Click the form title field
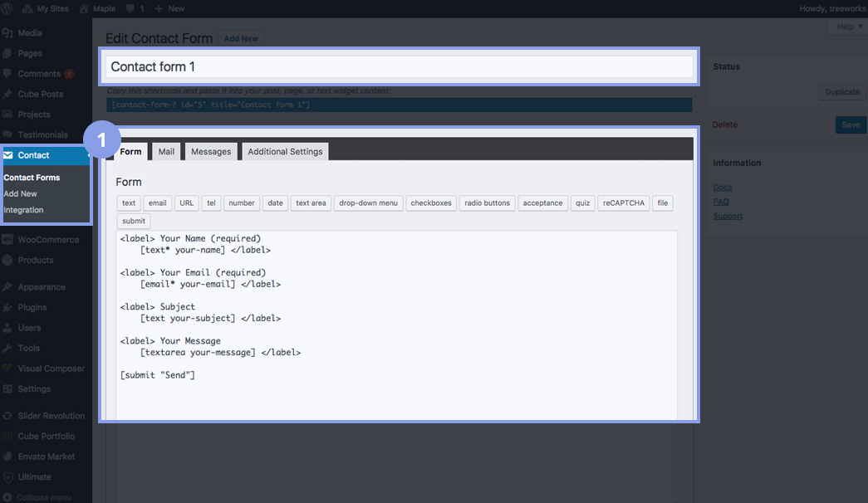 coord(400,67)
